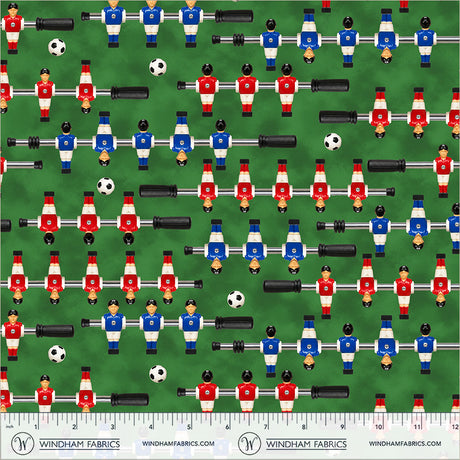Click the 3 inch ruler number
Viewport: 460px width, 460px height.
click(113, 427)
